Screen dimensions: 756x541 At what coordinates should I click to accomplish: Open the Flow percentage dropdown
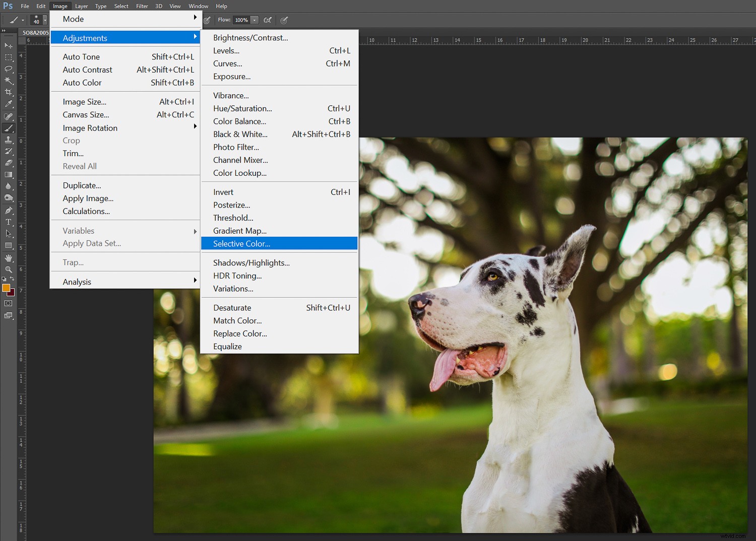(x=254, y=20)
